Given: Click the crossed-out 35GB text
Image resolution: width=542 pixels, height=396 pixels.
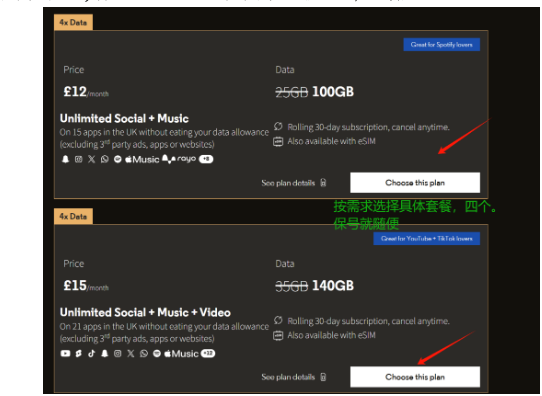Looking at the screenshot, I should [291, 286].
